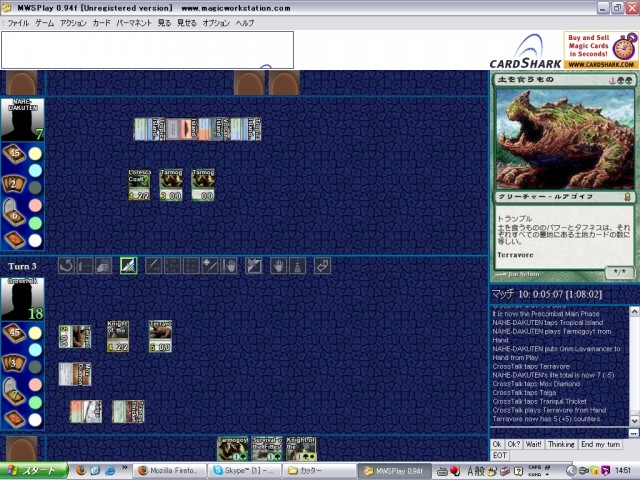
Task: Click the Beginning of Combat sword icon
Action: tap(153, 266)
